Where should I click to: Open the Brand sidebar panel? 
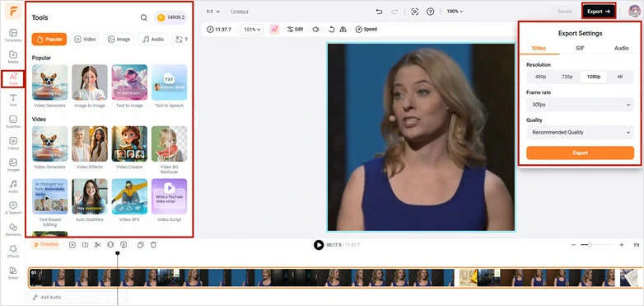(12, 273)
